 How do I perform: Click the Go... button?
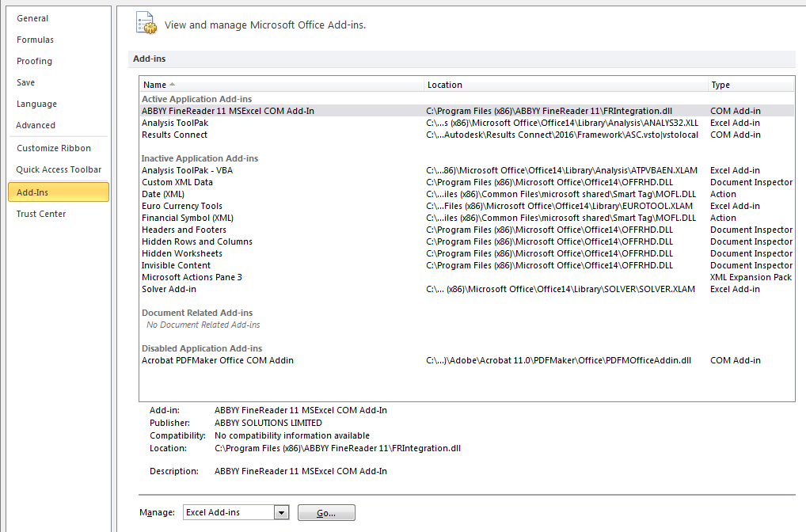coord(326,513)
